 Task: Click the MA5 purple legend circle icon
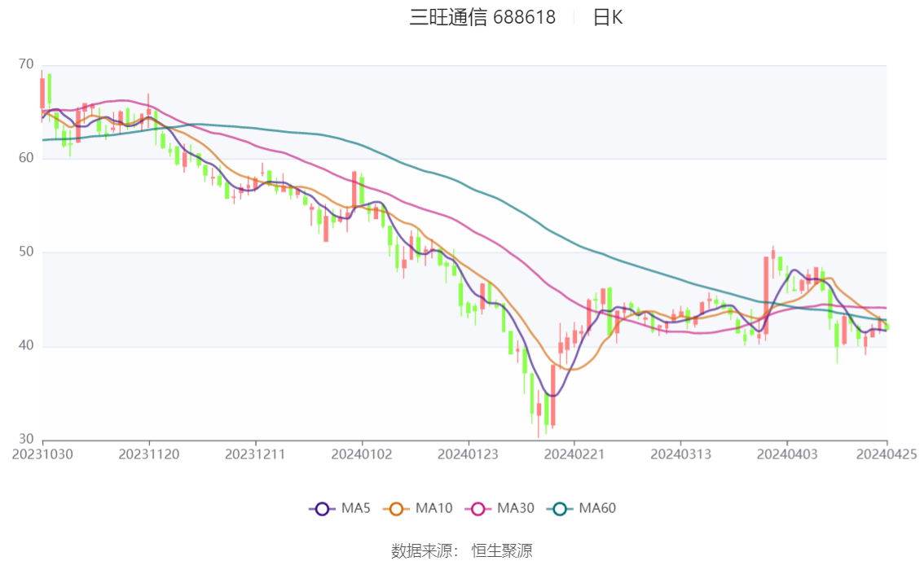[322, 509]
